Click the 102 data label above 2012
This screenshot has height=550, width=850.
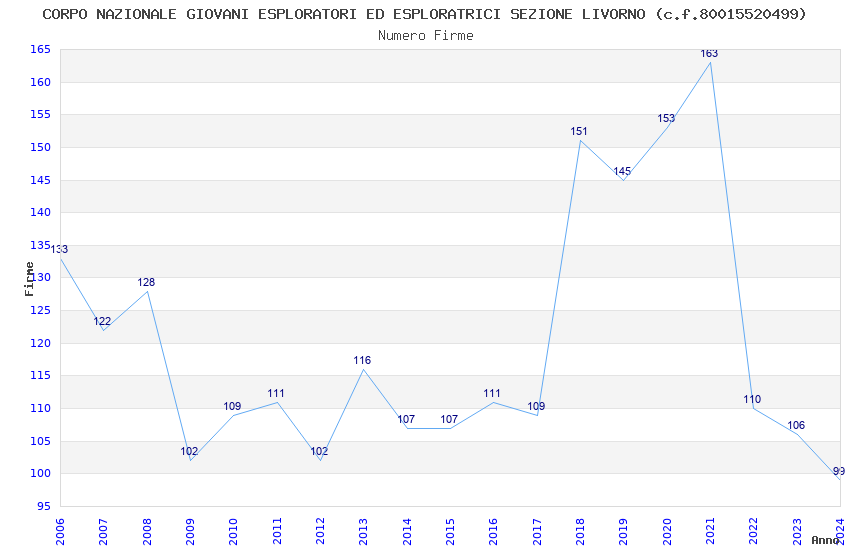(x=319, y=451)
